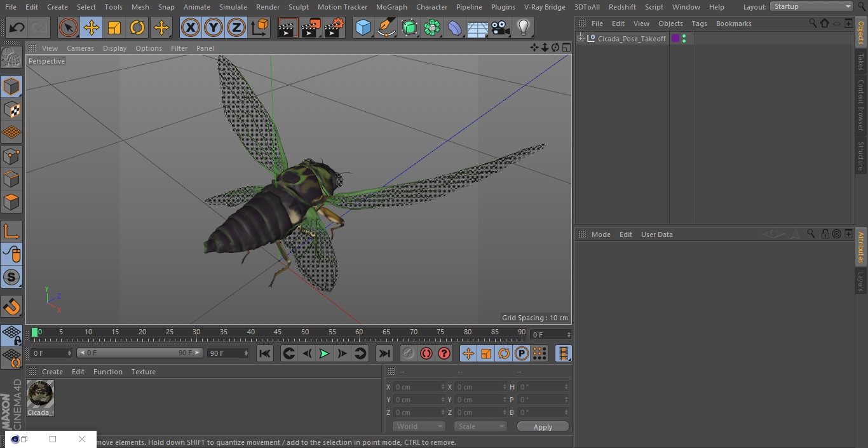Toggle viewport maximize icon
The width and height of the screenshot is (868, 448).
pos(566,48)
